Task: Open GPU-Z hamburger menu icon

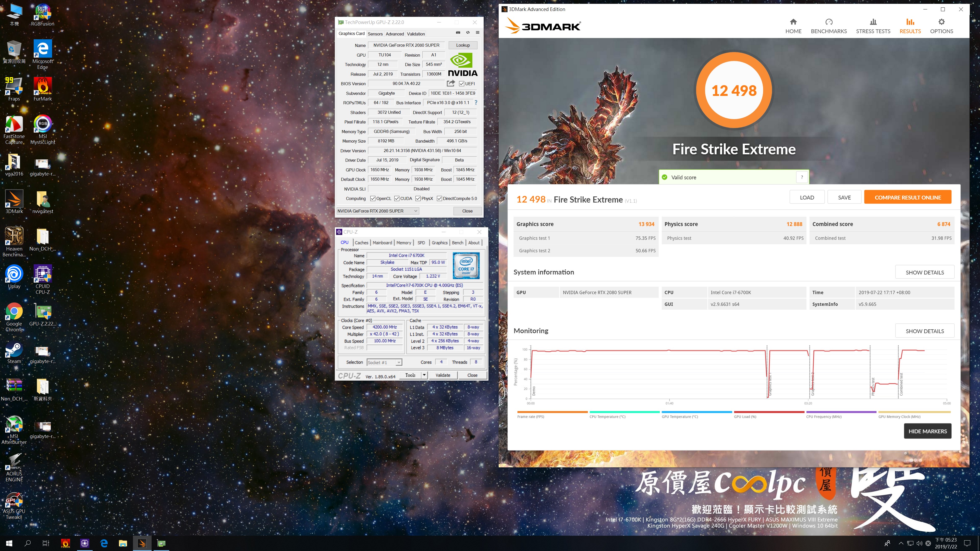Action: pyautogui.click(x=477, y=33)
